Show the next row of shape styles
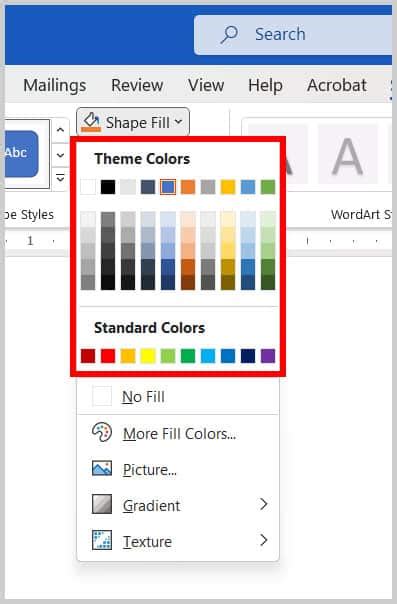The height and width of the screenshot is (604, 397). [60, 154]
